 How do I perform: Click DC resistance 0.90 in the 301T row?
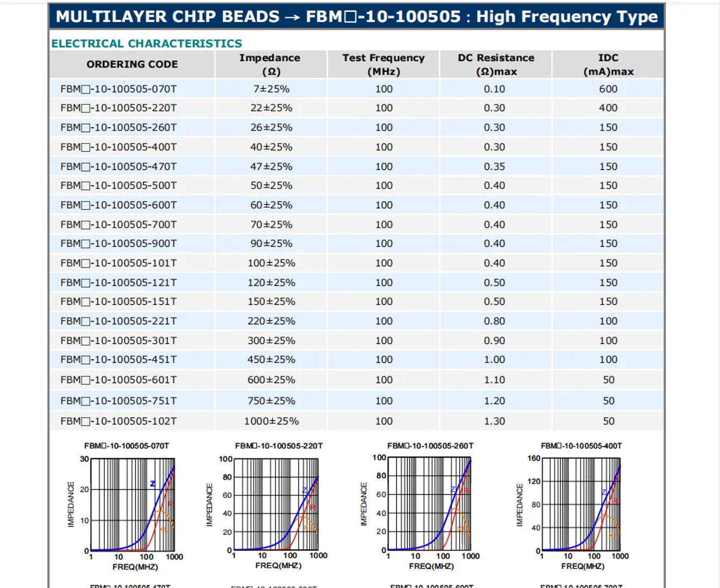point(495,341)
